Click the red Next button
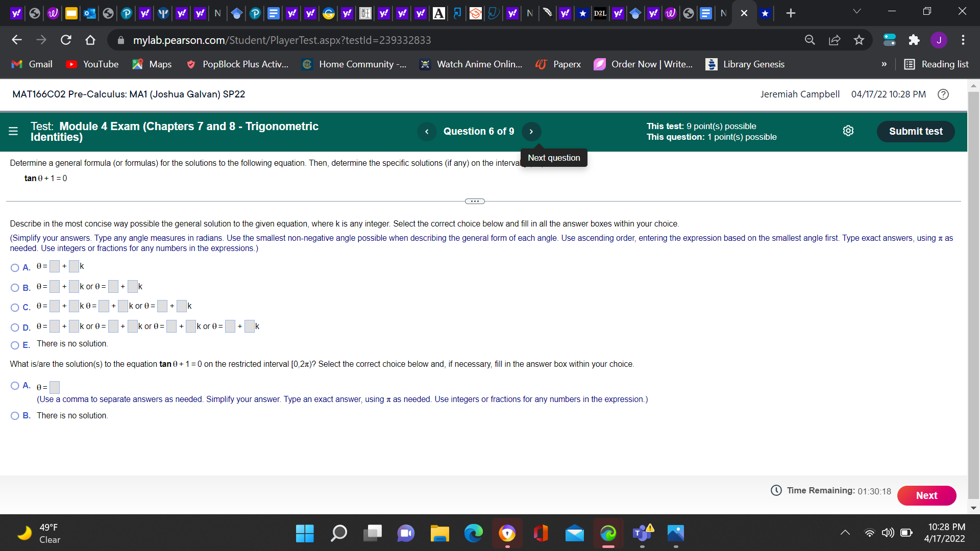The width and height of the screenshot is (980, 551). click(926, 495)
